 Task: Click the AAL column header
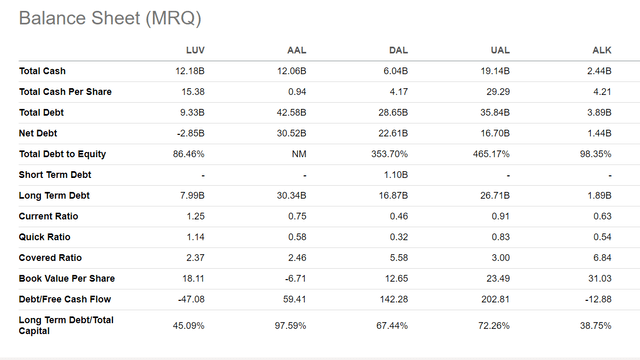[297, 50]
